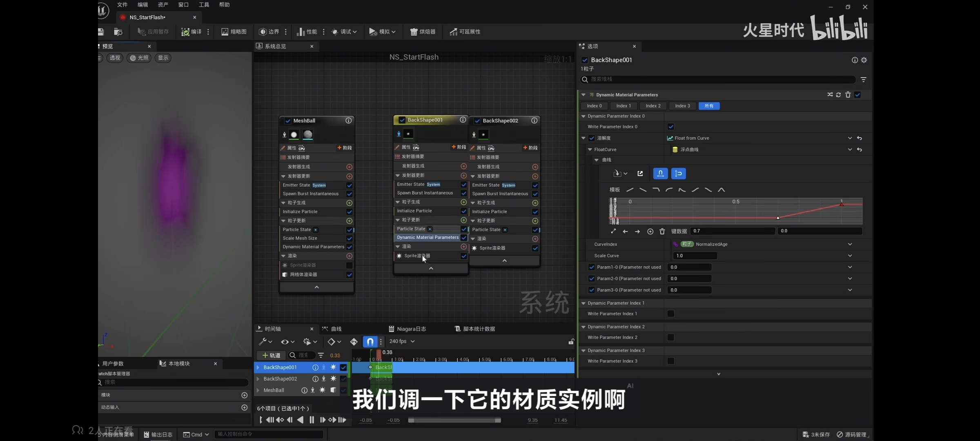Screen dimensions: 980x441
Task: Uncheck BackShape001 enabled checkbox in timeline track
Action: pyautogui.click(x=343, y=367)
